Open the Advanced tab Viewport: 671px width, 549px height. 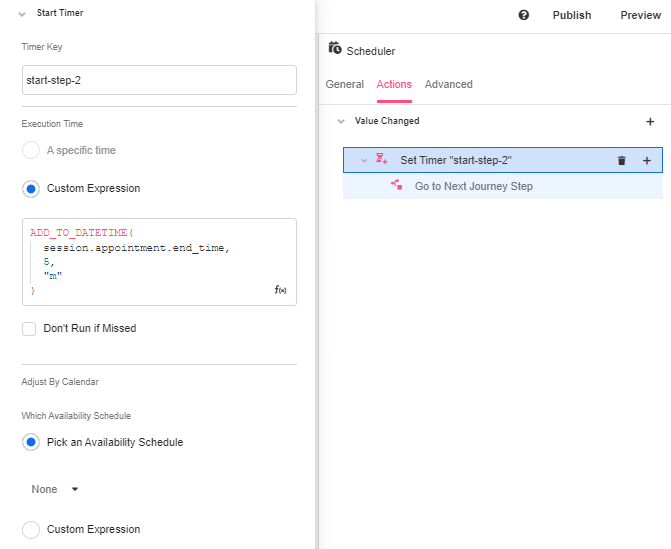tap(448, 84)
